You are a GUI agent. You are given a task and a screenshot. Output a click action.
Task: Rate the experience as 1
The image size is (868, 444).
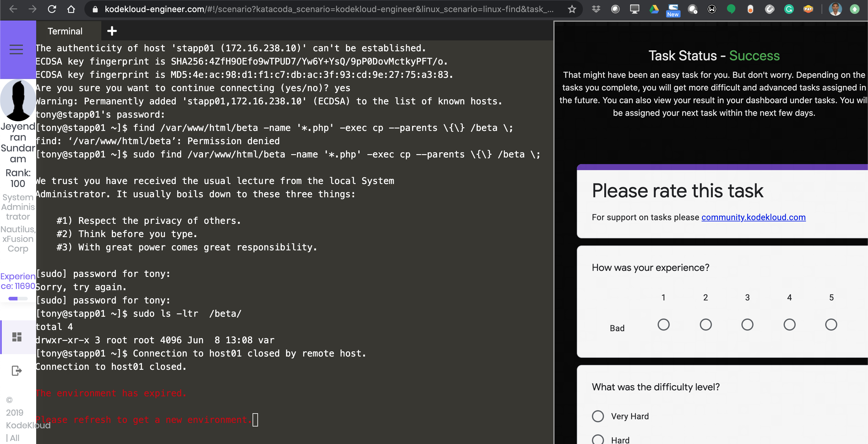663,325
